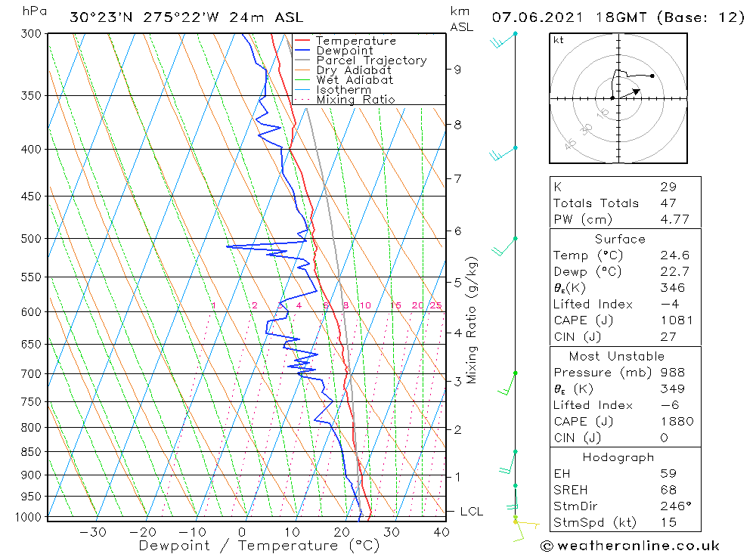Click the 18GMT time label
This screenshot has height=554, width=756.
(621, 17)
